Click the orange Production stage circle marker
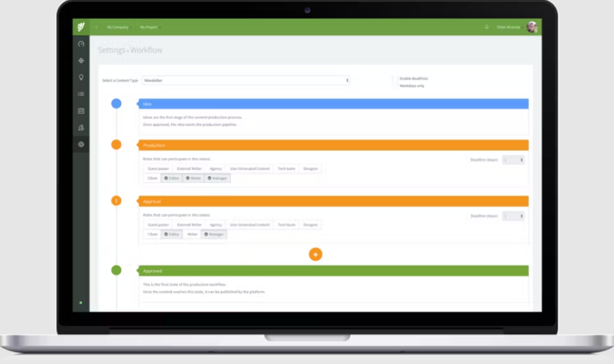The height and width of the screenshot is (364, 614). (116, 145)
